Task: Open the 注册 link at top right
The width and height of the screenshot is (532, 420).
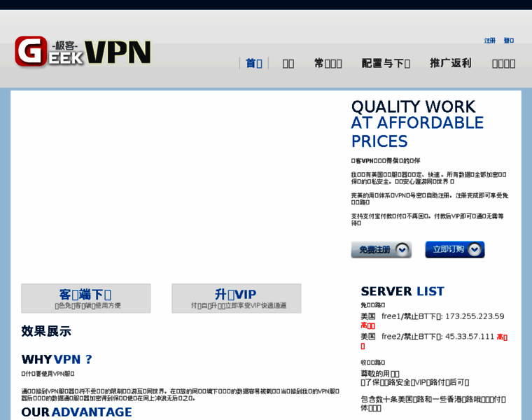Action: click(x=489, y=41)
